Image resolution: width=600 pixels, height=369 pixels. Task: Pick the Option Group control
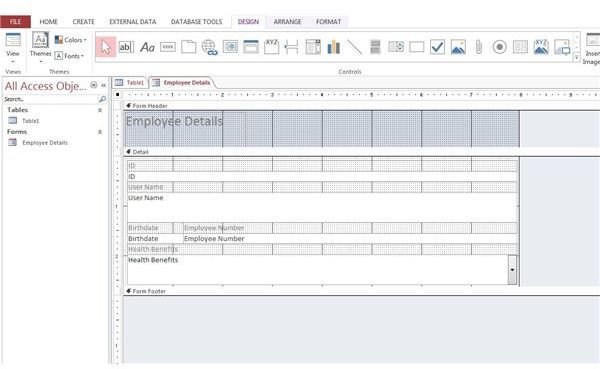point(272,47)
